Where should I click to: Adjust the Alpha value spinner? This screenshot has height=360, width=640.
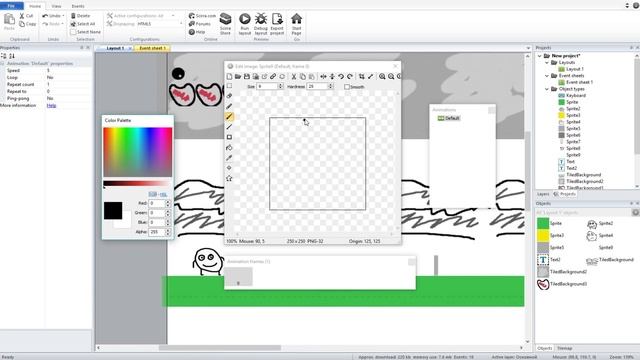(x=167, y=232)
